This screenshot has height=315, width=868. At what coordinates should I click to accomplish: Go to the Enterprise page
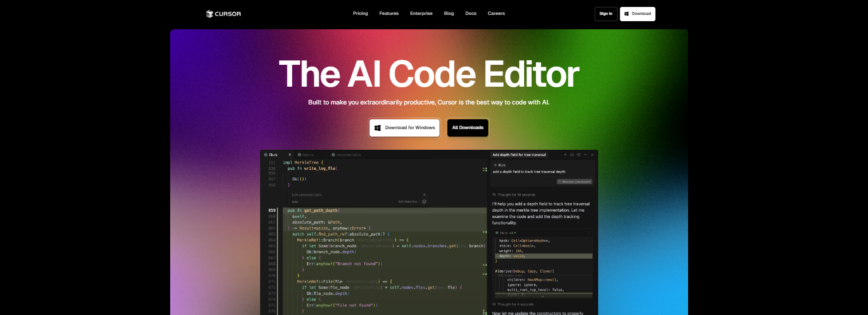[x=421, y=13]
